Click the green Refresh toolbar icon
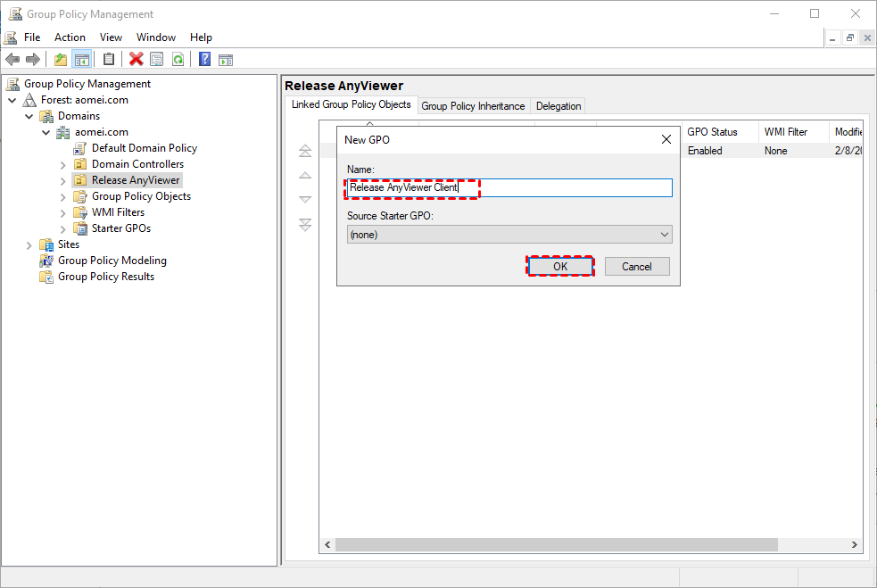 (178, 60)
